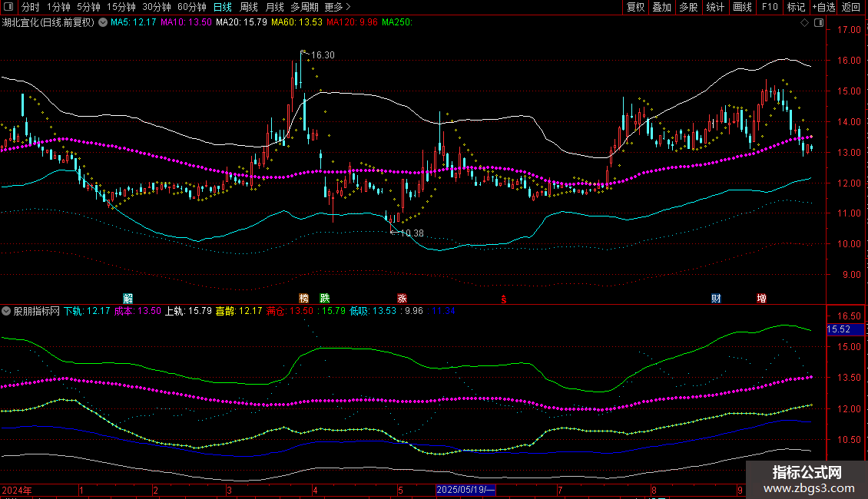Click the 标记 mark button
Viewport: 868px width, 499px height.
pos(796,7)
